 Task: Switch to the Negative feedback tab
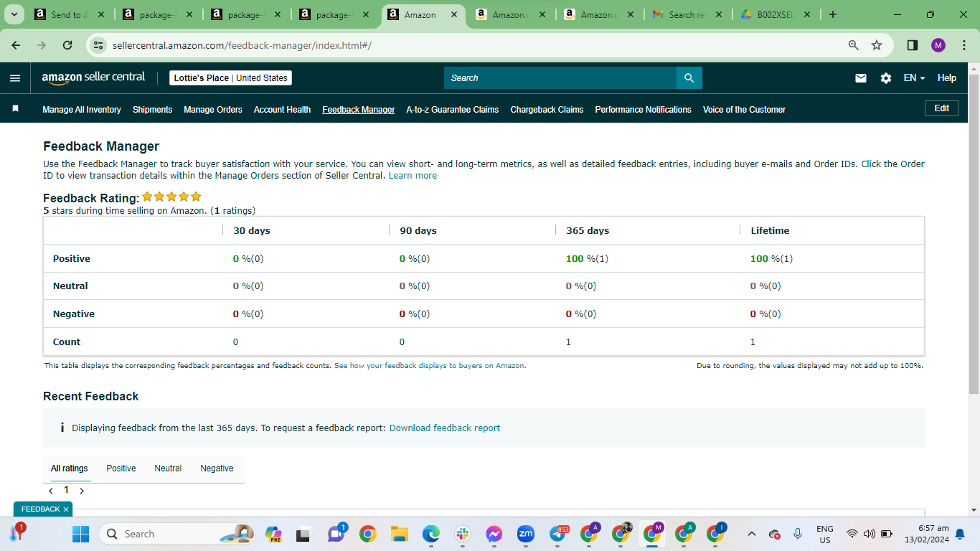point(217,468)
